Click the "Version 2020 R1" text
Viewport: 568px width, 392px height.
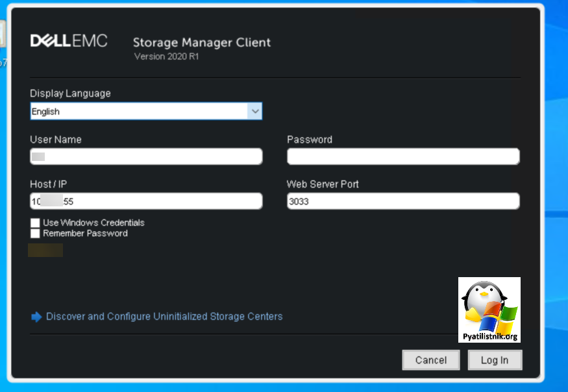click(167, 56)
